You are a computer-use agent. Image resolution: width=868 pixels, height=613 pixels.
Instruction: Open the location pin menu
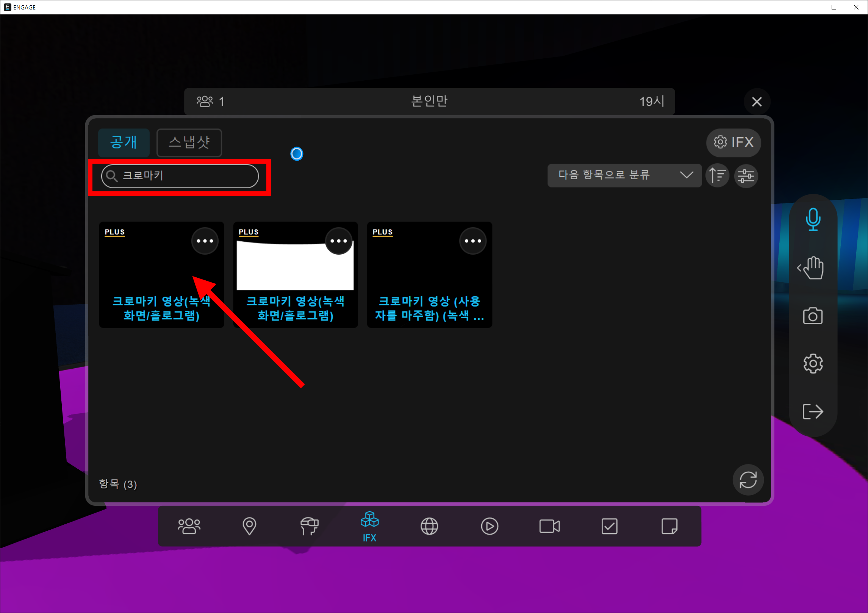pos(249,526)
